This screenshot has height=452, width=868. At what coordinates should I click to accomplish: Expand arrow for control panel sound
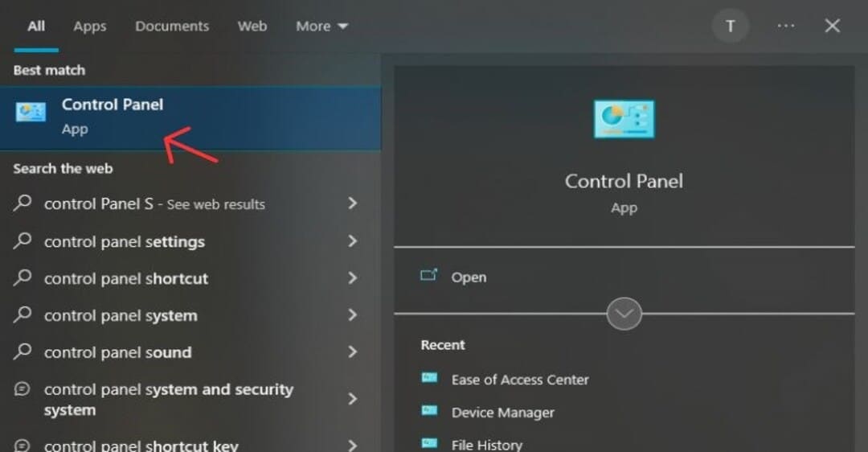(x=352, y=352)
